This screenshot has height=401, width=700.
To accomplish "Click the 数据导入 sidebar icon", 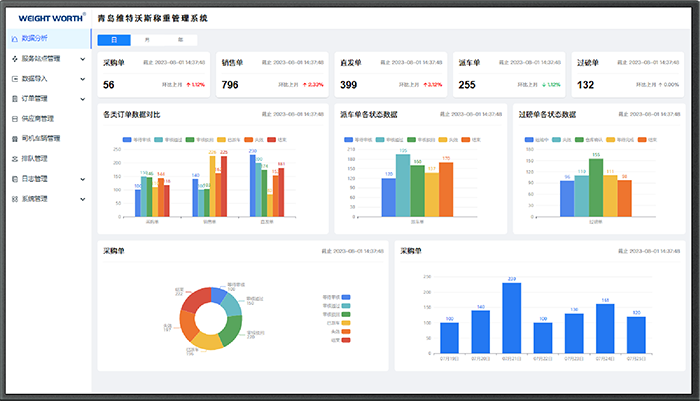I will (13, 78).
